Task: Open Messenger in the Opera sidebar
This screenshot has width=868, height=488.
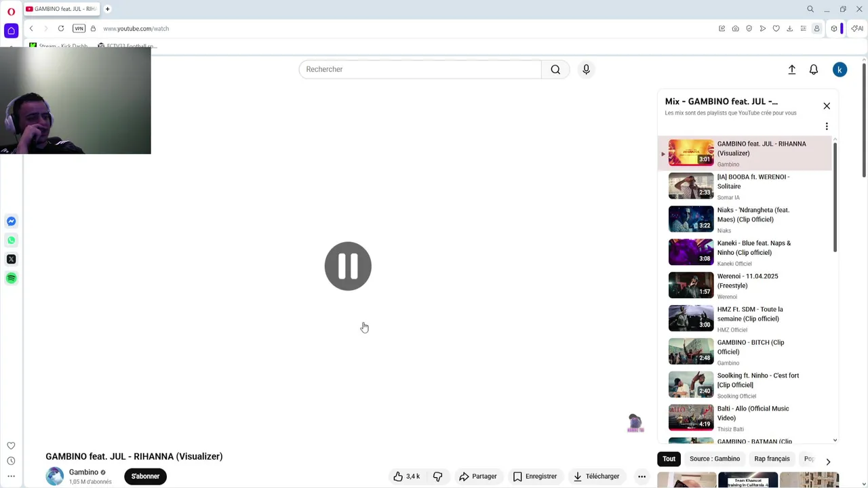Action: point(11,221)
